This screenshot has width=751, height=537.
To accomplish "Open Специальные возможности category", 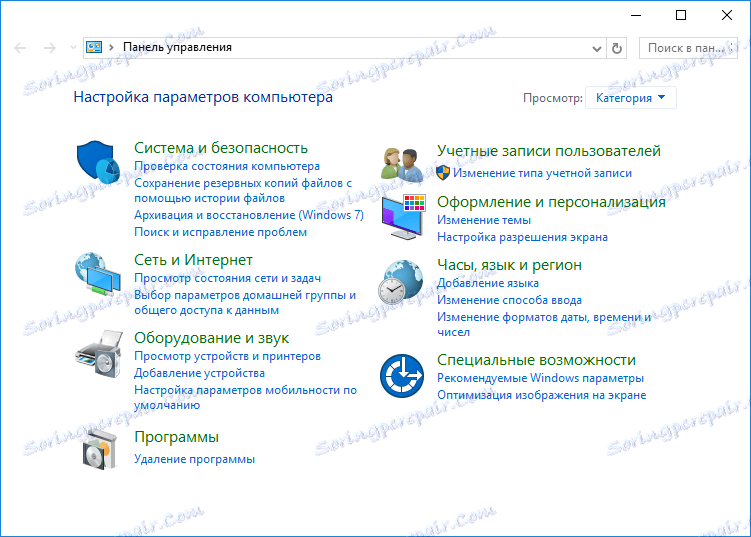I will (536, 360).
